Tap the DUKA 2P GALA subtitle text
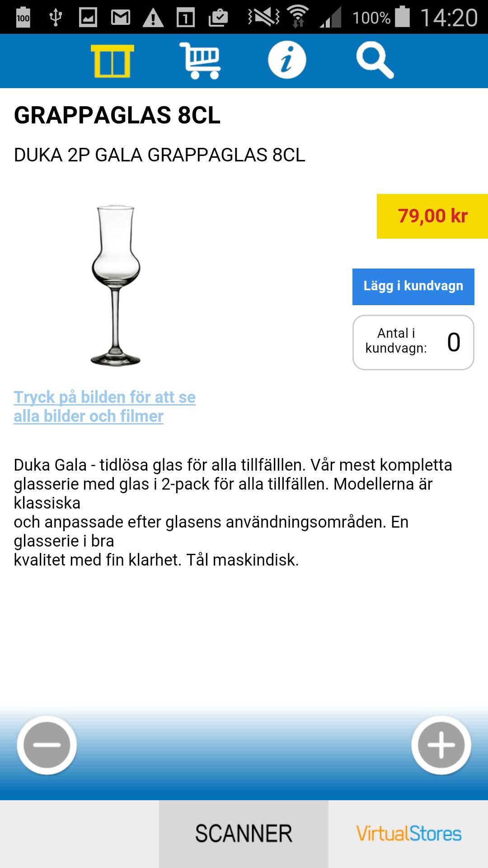This screenshot has width=488, height=868. (x=159, y=156)
